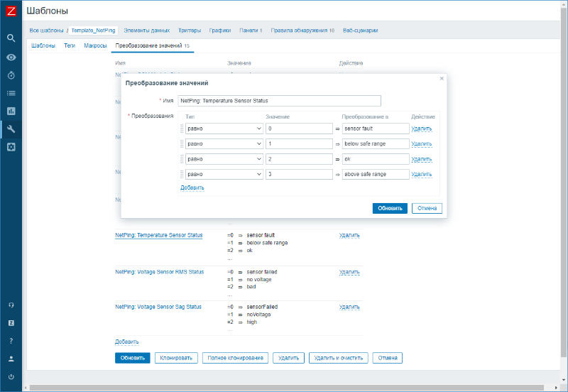Image resolution: width=568 pixels, height=392 pixels.
Task: Click the bottom Отмена button
Action: [x=387, y=358]
